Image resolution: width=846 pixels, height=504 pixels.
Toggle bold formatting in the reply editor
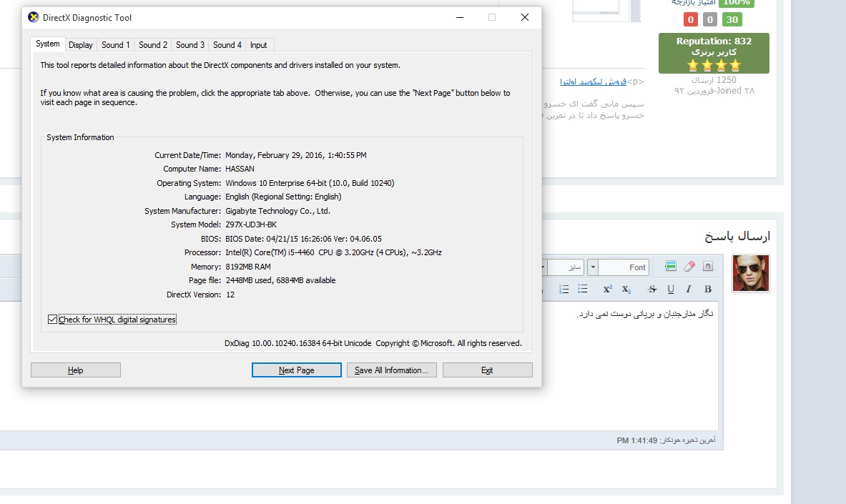pyautogui.click(x=708, y=289)
